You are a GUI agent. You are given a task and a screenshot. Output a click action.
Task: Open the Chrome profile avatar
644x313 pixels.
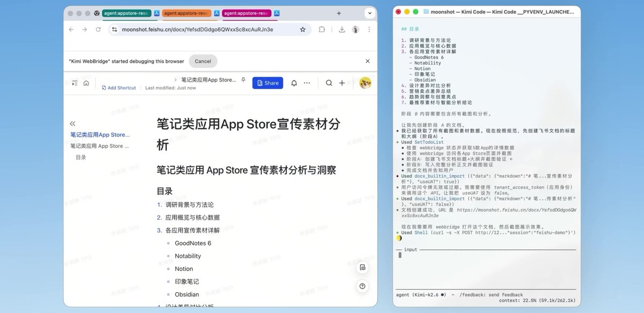[355, 30]
